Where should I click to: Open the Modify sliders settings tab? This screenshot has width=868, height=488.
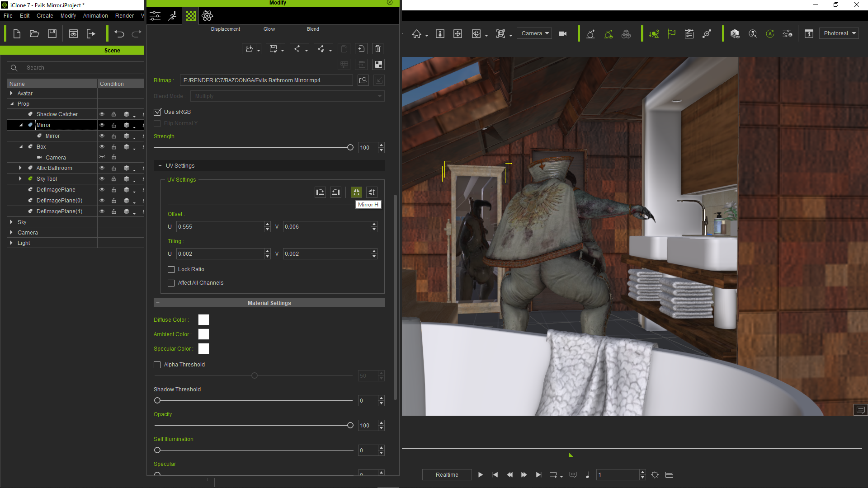click(155, 16)
